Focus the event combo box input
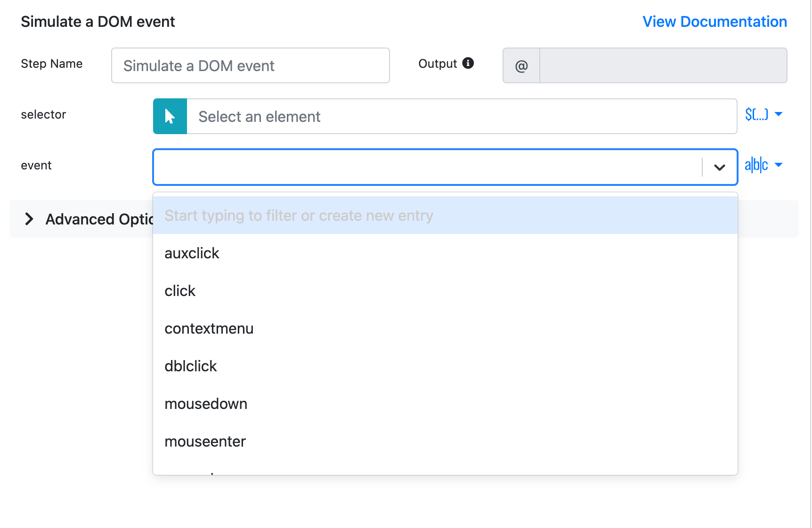 click(427, 167)
